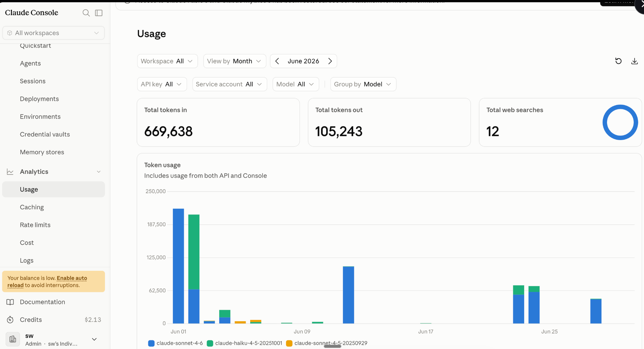Click the Usage page heading
This screenshot has height=349, width=644.
151,34
